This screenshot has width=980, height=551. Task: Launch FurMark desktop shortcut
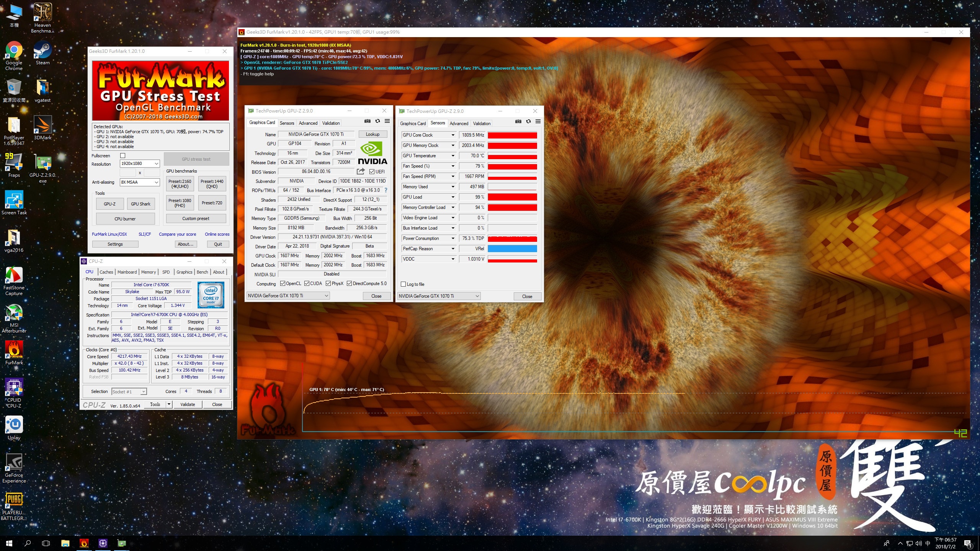coord(14,353)
